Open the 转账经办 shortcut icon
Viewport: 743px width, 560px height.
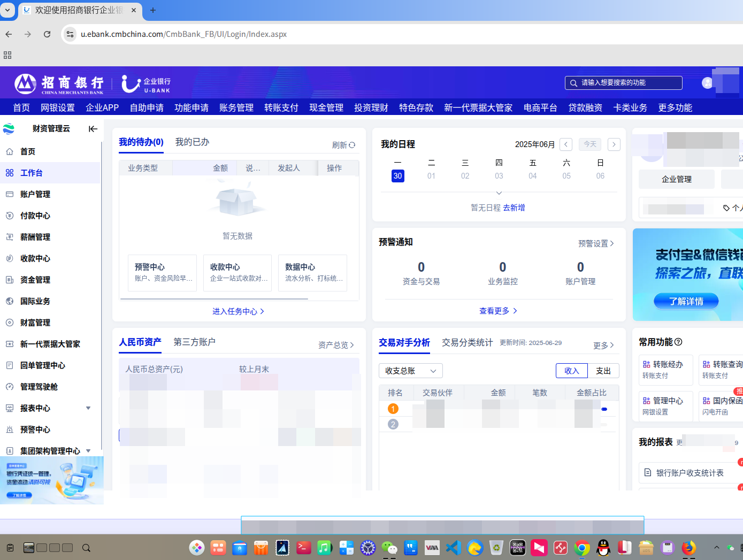pos(647,364)
